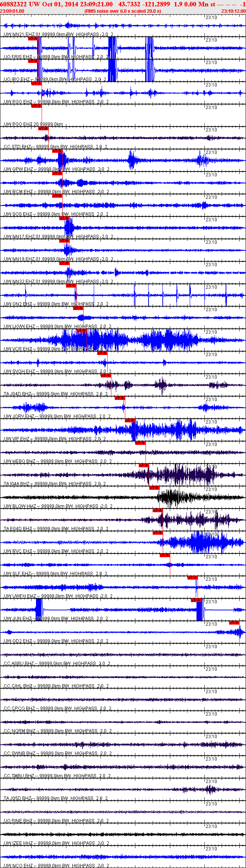Click red pick marker on UW VIP trace
The width and height of the screenshot is (246, 868).
point(130,421)
